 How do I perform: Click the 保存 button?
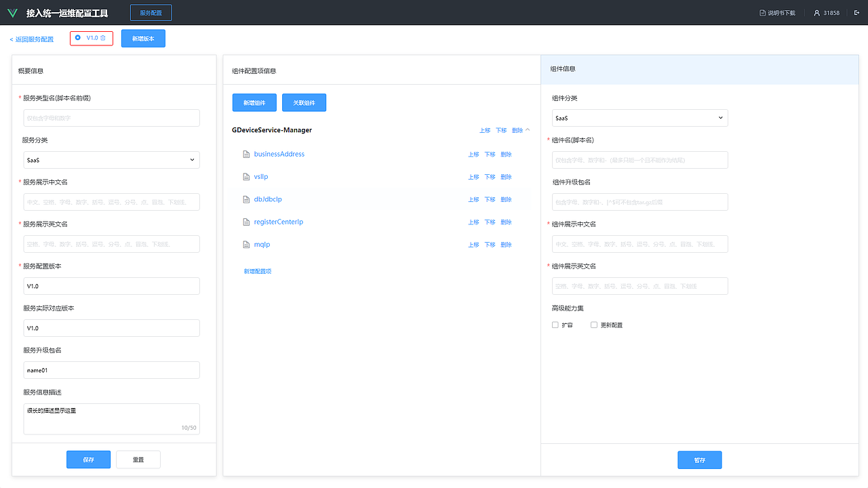[88, 460]
